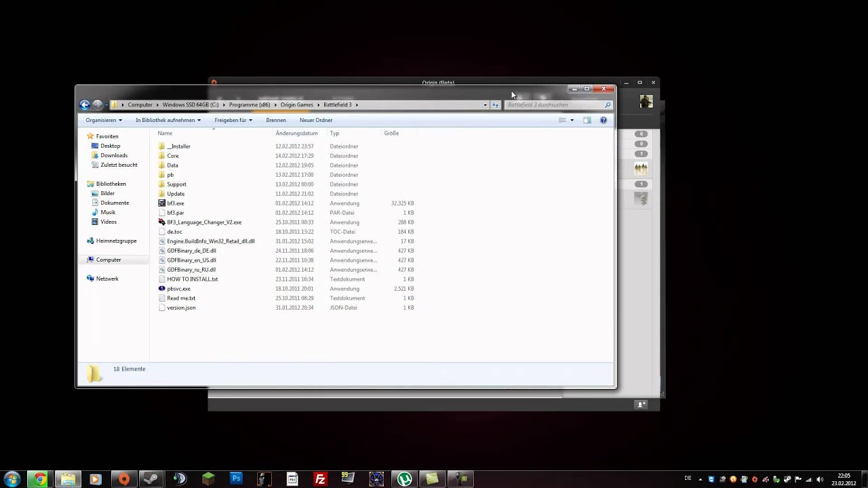Sort files by Name column header
This screenshot has height=488, width=868.
(x=165, y=134)
